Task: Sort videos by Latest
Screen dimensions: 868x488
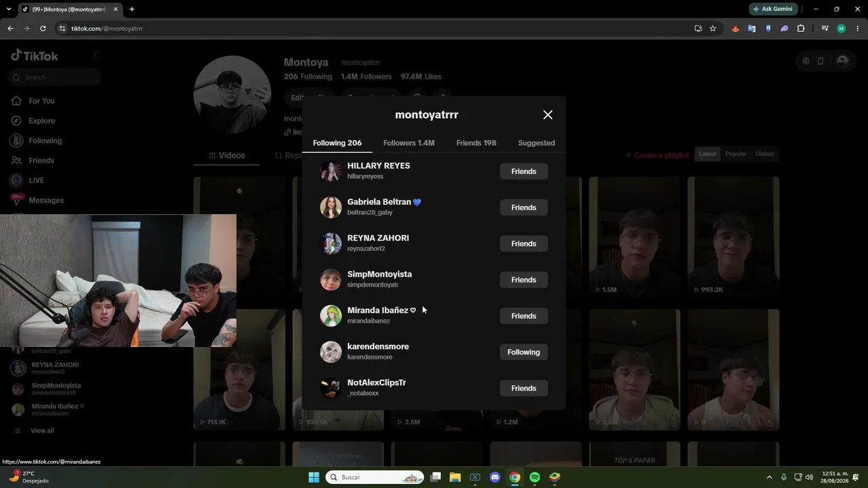Action: [x=707, y=154]
